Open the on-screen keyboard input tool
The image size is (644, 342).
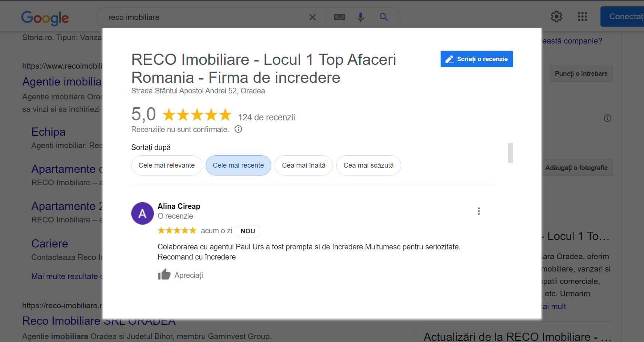(339, 17)
